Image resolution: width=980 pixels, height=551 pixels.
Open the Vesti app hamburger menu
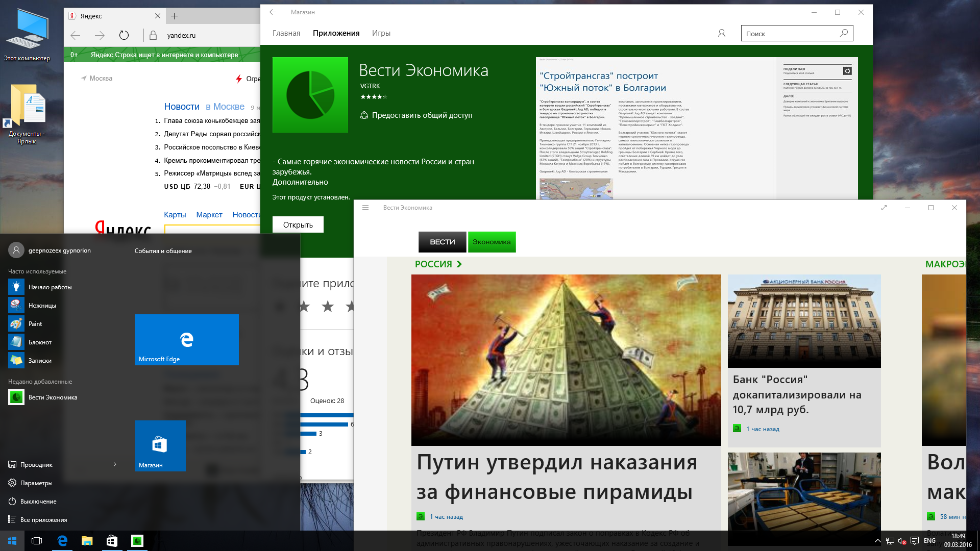point(365,208)
